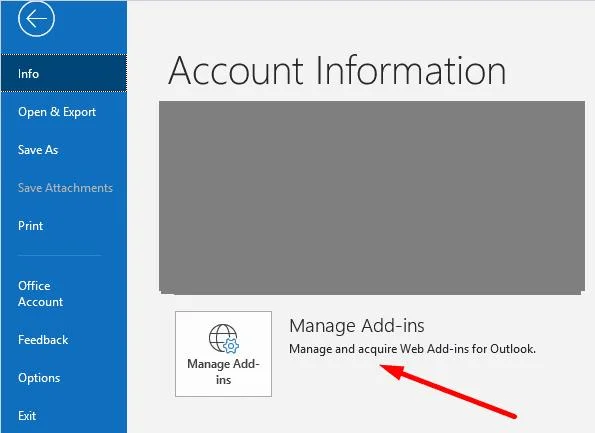
Task: Open Outlook Options
Action: point(64,378)
